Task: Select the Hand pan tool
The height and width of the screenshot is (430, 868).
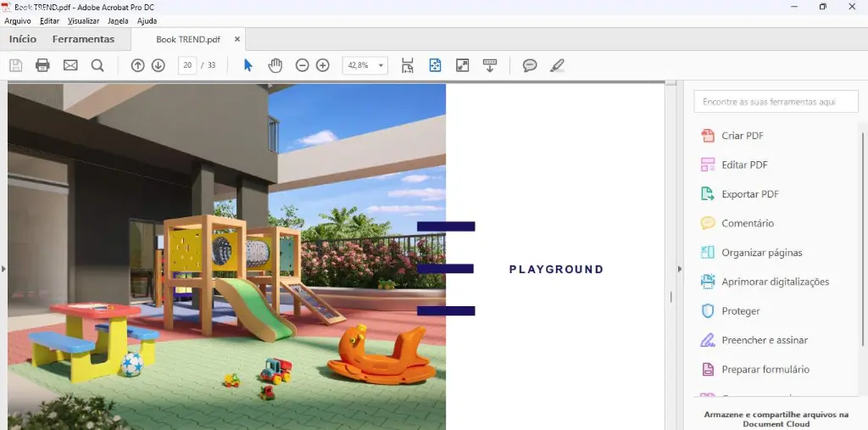Action: 275,65
